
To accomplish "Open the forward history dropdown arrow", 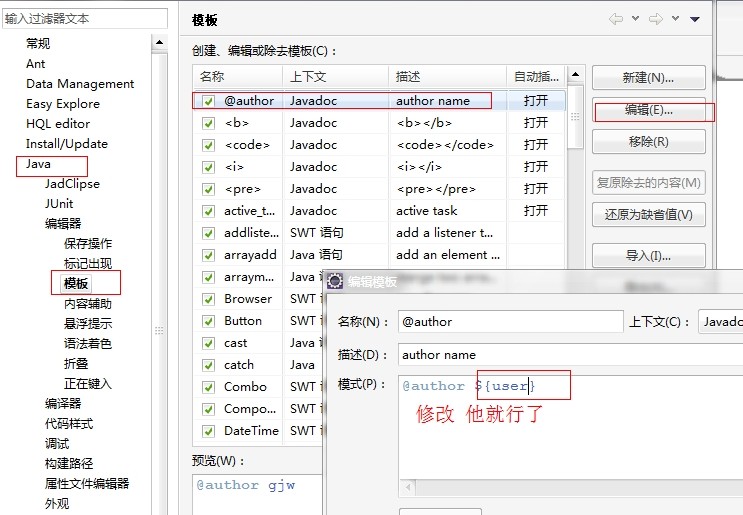I will 676,19.
